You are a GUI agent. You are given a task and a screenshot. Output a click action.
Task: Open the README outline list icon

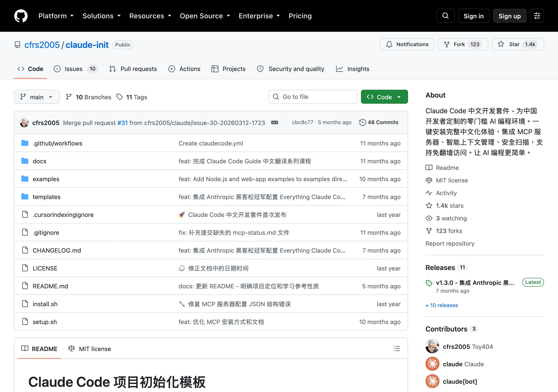click(396, 348)
